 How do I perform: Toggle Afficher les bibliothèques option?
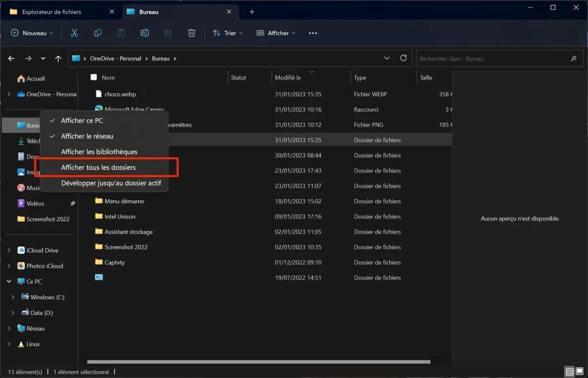(104, 152)
